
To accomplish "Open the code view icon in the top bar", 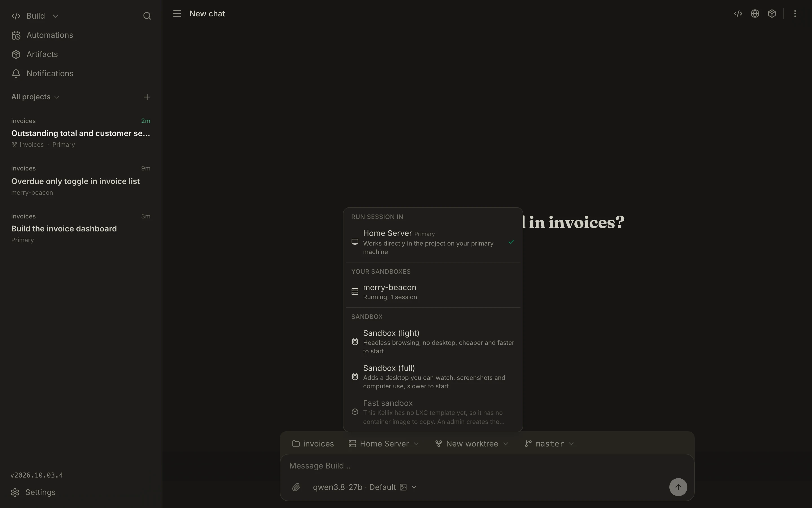I will pyautogui.click(x=738, y=14).
